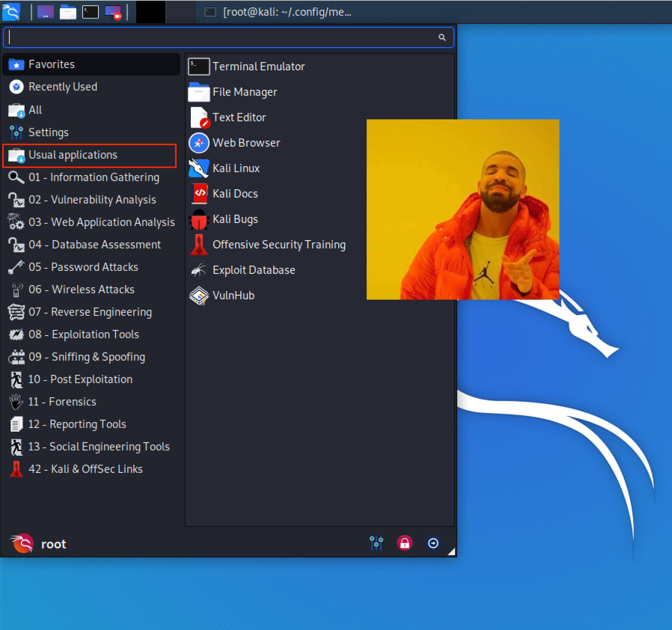Open Exploit Database entry
This screenshot has height=630, width=672.
[253, 270]
